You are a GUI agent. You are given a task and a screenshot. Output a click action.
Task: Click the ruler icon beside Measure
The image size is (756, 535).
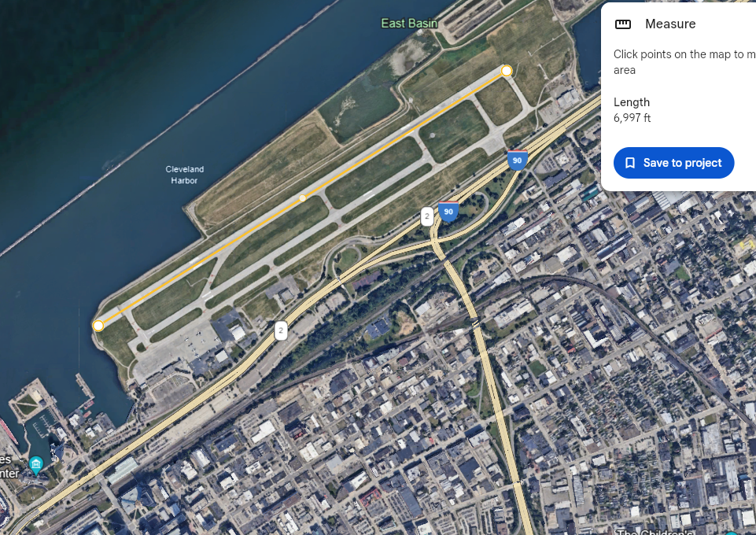[623, 24]
